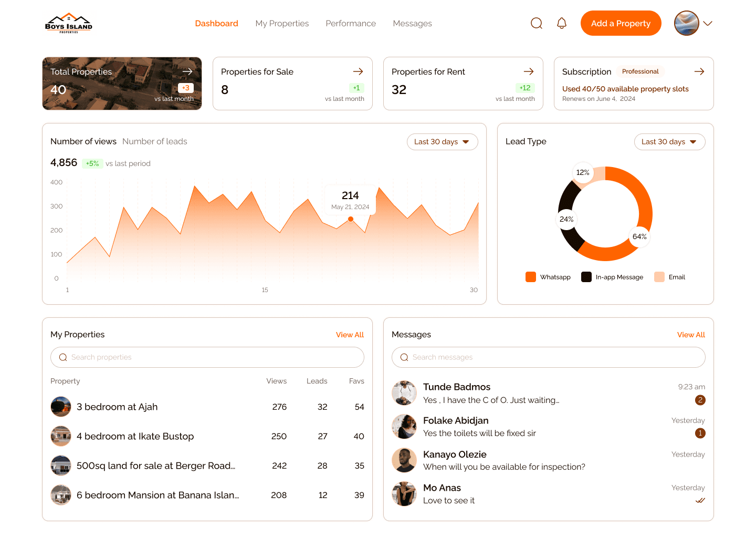Select the Number of views tab
This screenshot has height=538, width=756.
83,141
